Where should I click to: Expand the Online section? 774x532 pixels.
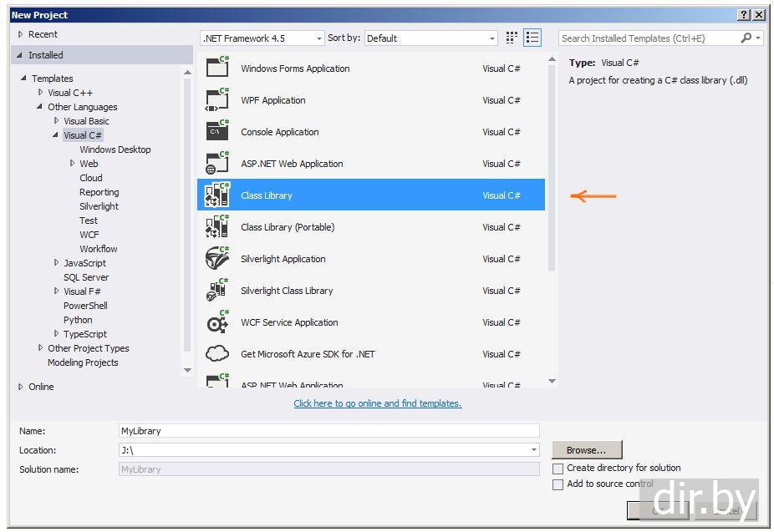tap(22, 387)
